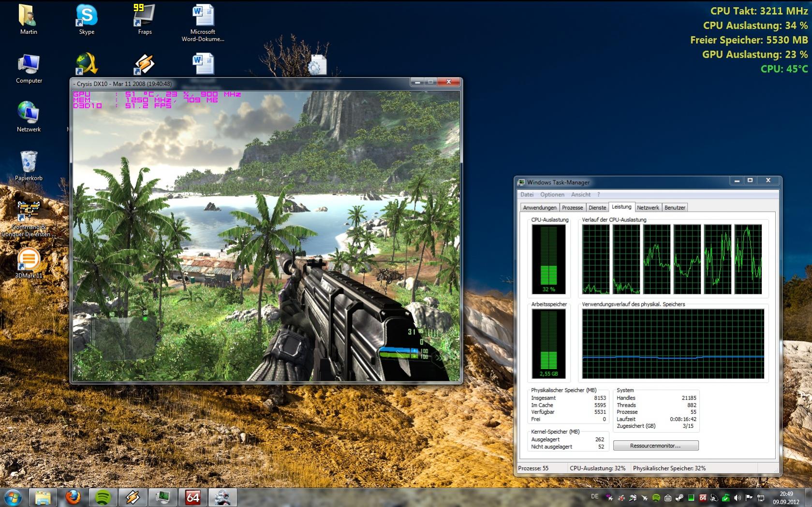Select the 3DMark 11 desktop shortcut

(x=29, y=263)
